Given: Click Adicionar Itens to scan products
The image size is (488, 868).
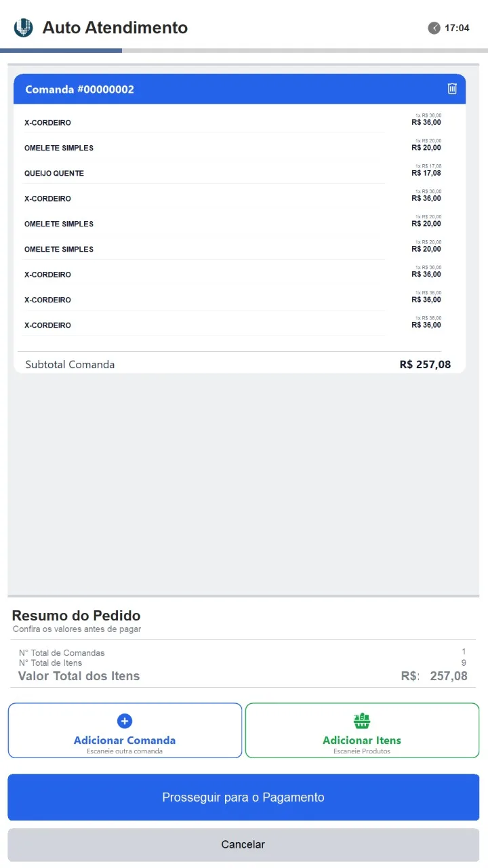Looking at the screenshot, I should (x=362, y=741).
